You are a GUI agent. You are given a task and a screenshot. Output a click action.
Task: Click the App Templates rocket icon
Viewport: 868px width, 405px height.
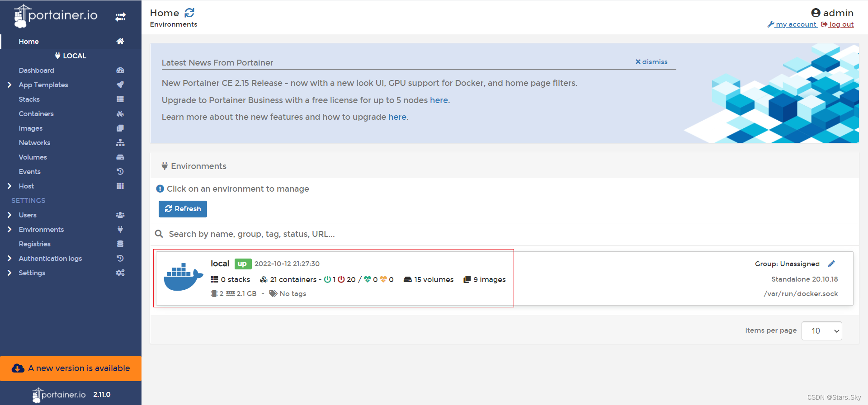point(120,85)
